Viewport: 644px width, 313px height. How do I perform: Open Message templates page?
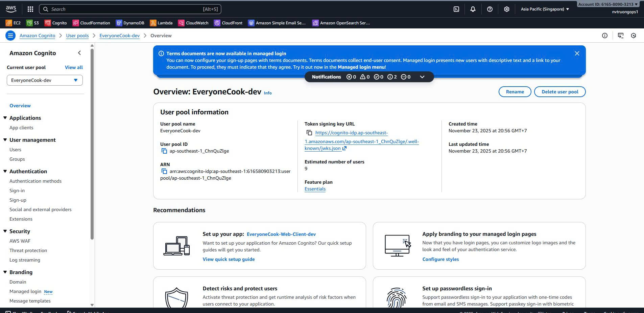tap(30, 301)
